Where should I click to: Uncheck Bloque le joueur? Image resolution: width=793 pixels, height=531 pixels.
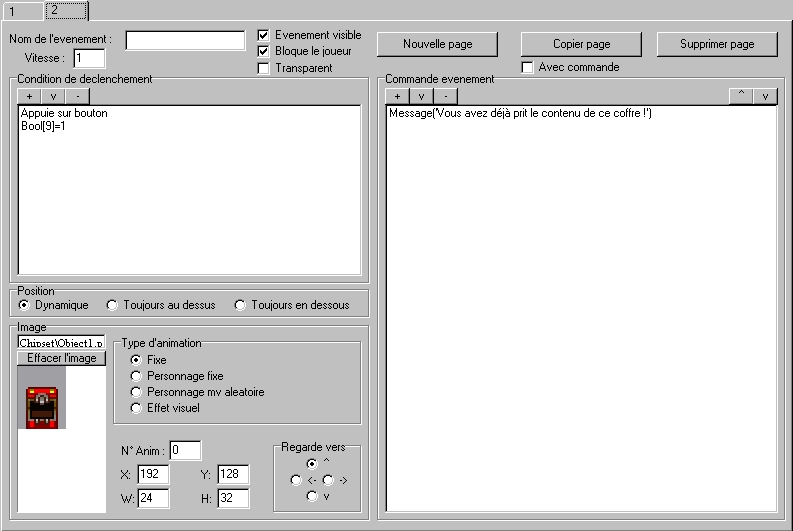coord(264,51)
